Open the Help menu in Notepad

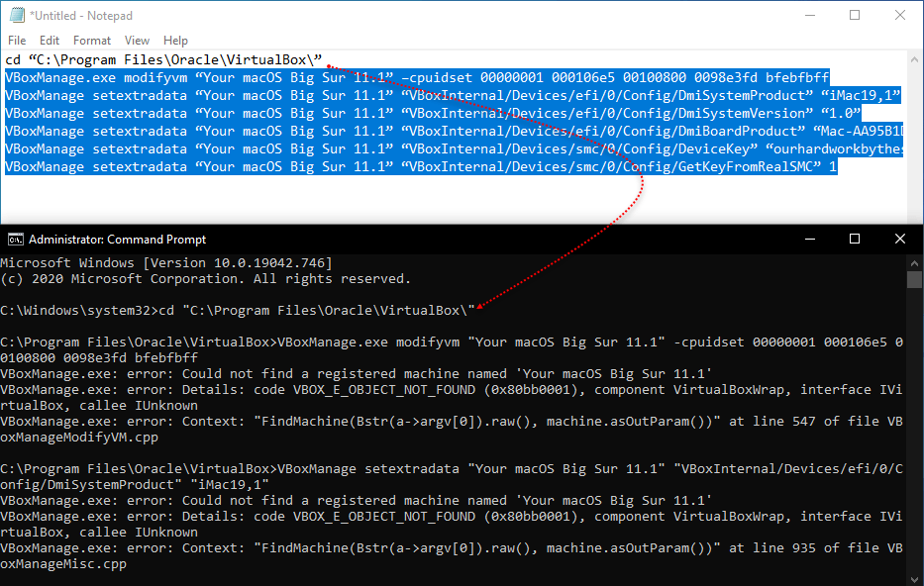coord(175,40)
